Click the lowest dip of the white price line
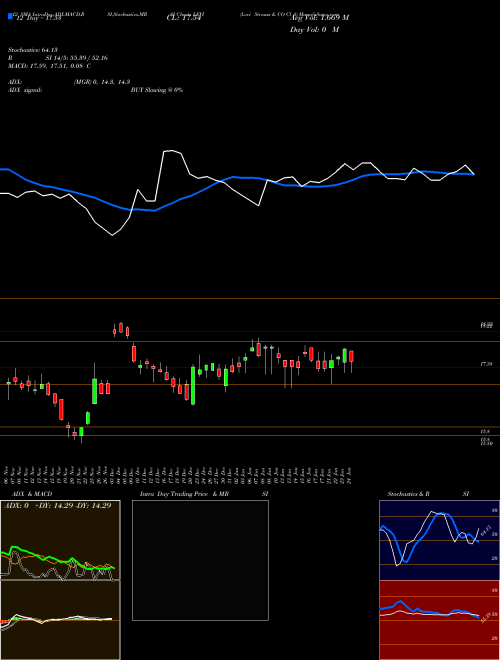500x660 pixels. [x=112, y=235]
